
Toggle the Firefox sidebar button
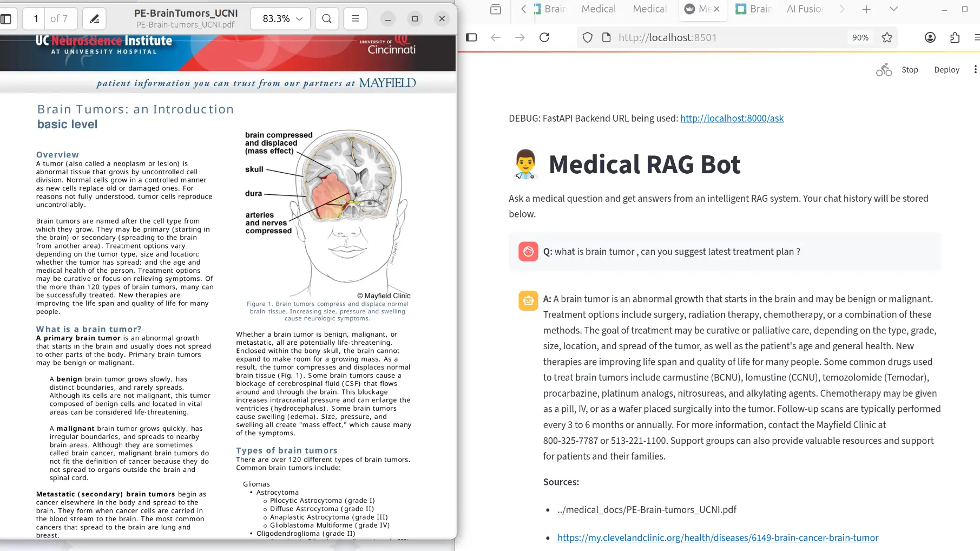(x=471, y=37)
